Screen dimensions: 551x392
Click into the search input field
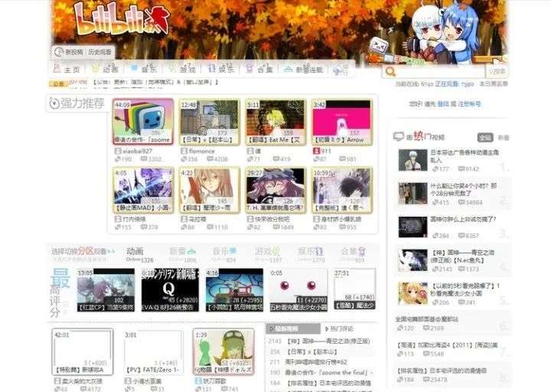pos(441,72)
